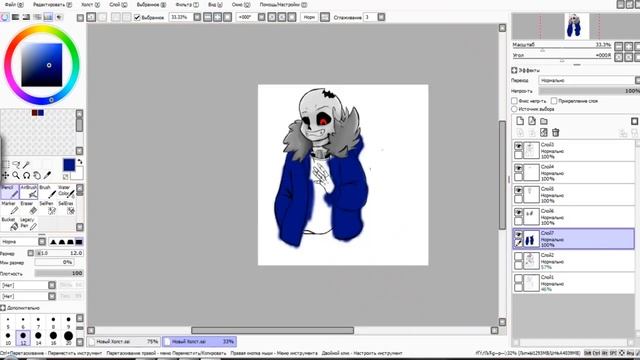Viewport: 640px width, 360px height.
Task: Select the Lasso tool
Action: [16, 164]
